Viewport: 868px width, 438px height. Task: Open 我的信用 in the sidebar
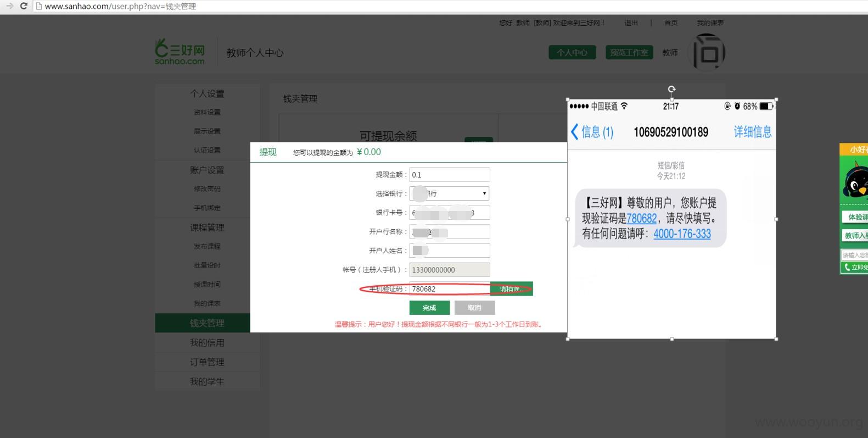point(207,343)
